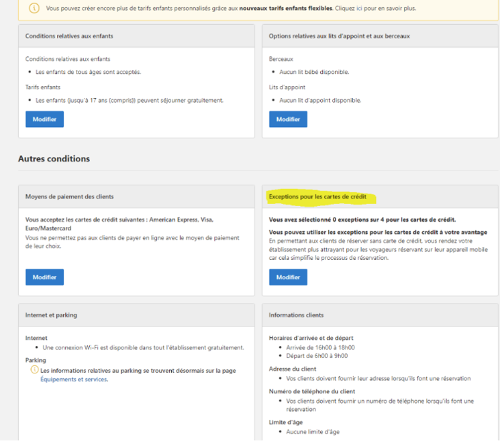The height and width of the screenshot is (448, 500).
Task: Click the 'Moyens de paiement des clients' header
Action: pos(69,197)
